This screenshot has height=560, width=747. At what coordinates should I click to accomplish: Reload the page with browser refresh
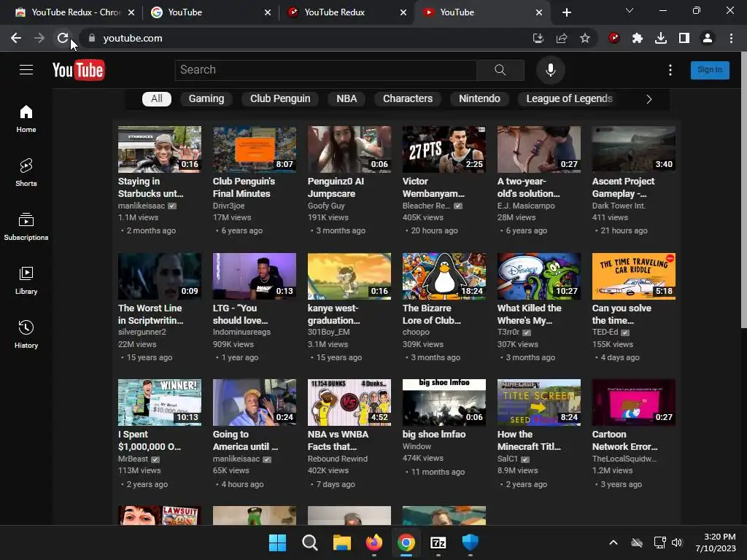pos(63,38)
